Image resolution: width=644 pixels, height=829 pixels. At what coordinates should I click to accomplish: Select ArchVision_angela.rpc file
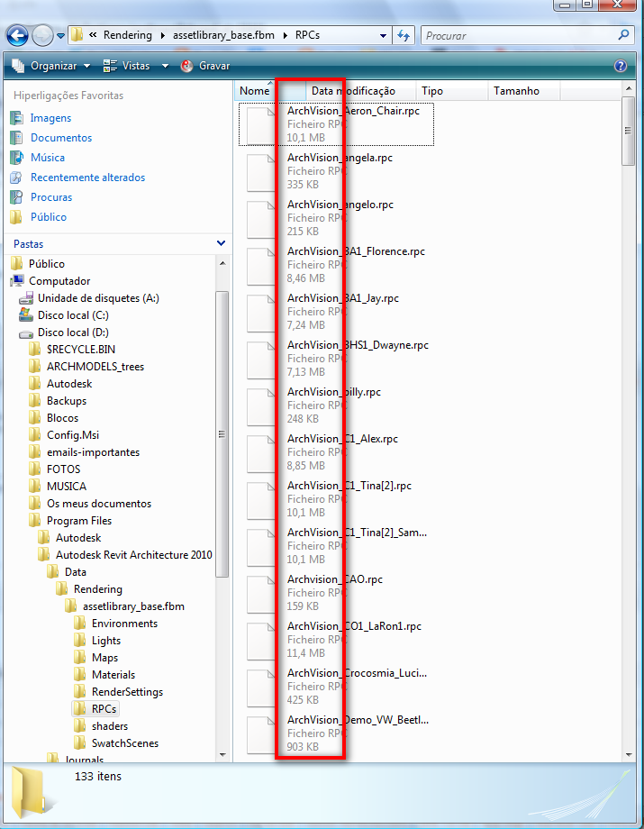coord(337,171)
